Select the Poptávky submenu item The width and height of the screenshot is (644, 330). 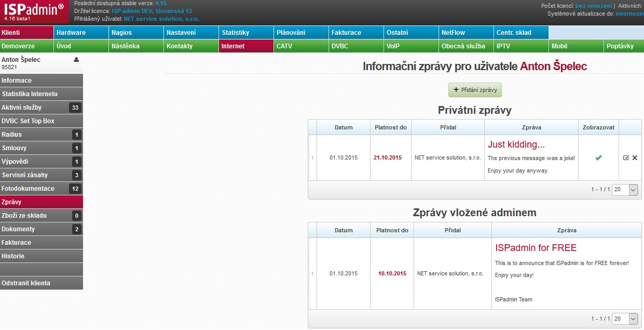624,46
